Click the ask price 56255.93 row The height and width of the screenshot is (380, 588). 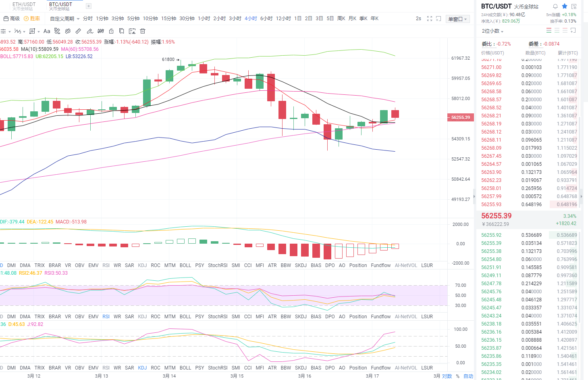tap(529, 205)
